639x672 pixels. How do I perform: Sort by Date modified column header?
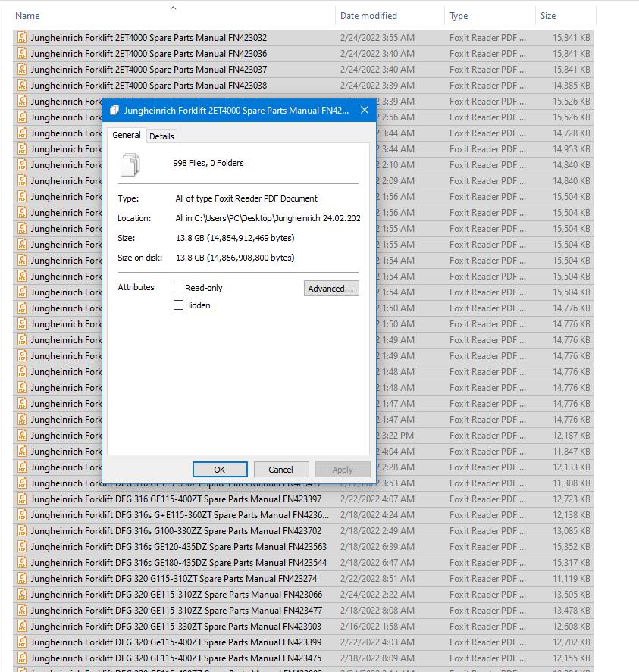click(x=368, y=16)
